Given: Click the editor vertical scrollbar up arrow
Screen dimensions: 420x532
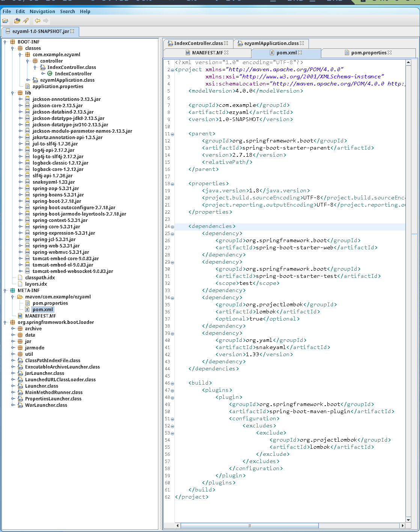Looking at the screenshot, I should [409, 62].
